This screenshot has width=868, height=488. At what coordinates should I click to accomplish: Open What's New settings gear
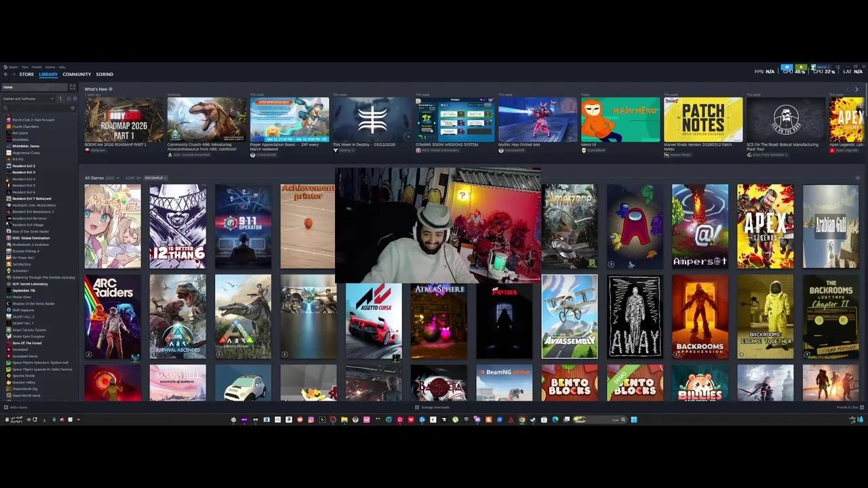(111, 89)
